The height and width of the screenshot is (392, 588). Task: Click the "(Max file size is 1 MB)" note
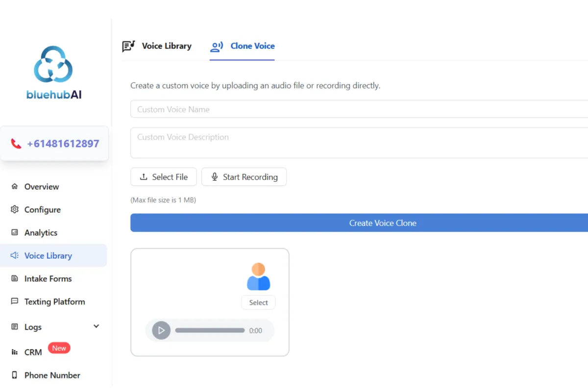click(163, 200)
